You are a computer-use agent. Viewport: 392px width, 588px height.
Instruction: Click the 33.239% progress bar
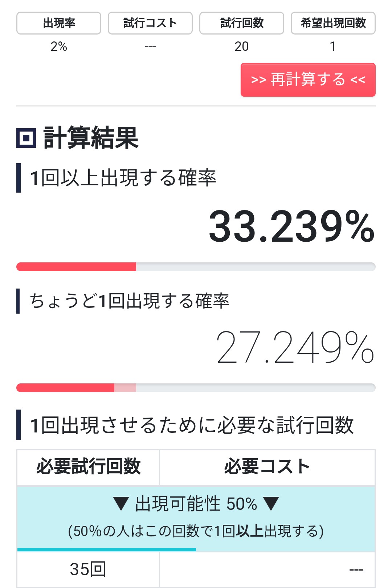coord(196,267)
